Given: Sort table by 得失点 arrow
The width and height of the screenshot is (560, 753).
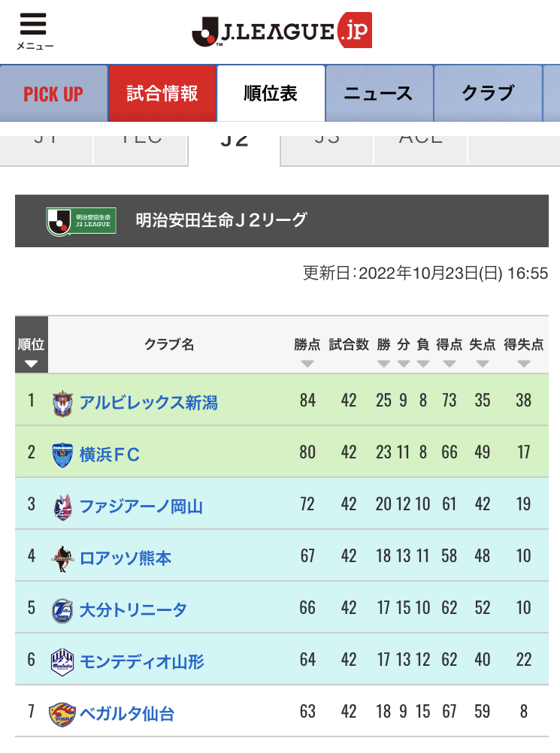Looking at the screenshot, I should [524, 364].
